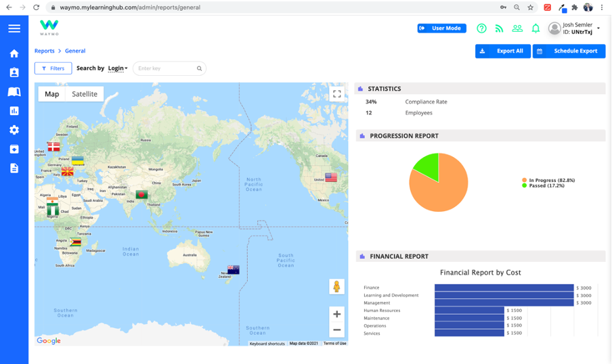Go to General breadcrumb
This screenshot has height=364, width=612.
click(x=75, y=51)
